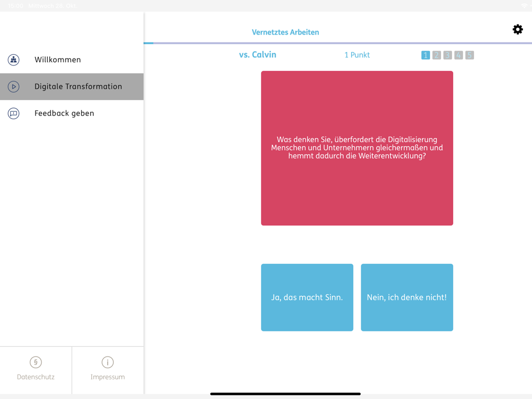
Task: Select Digitale Transformation in the sidebar
Action: (x=72, y=87)
